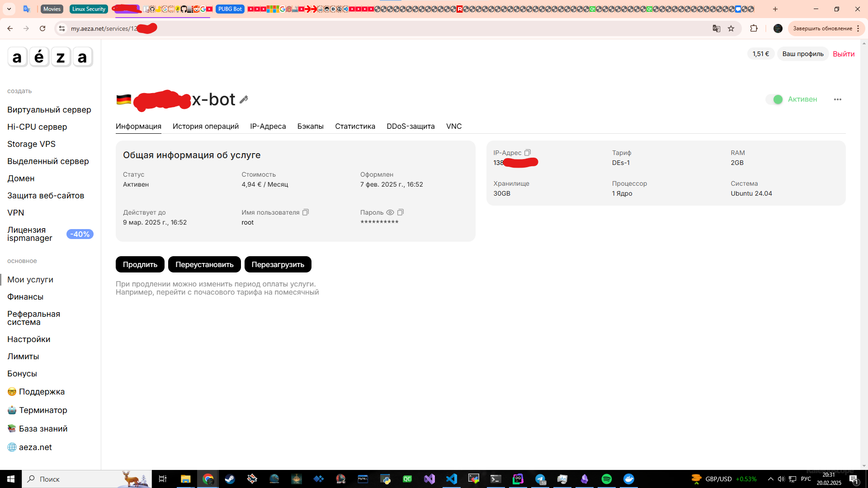Click the Продлить button
The image size is (868, 488).
coord(140,264)
